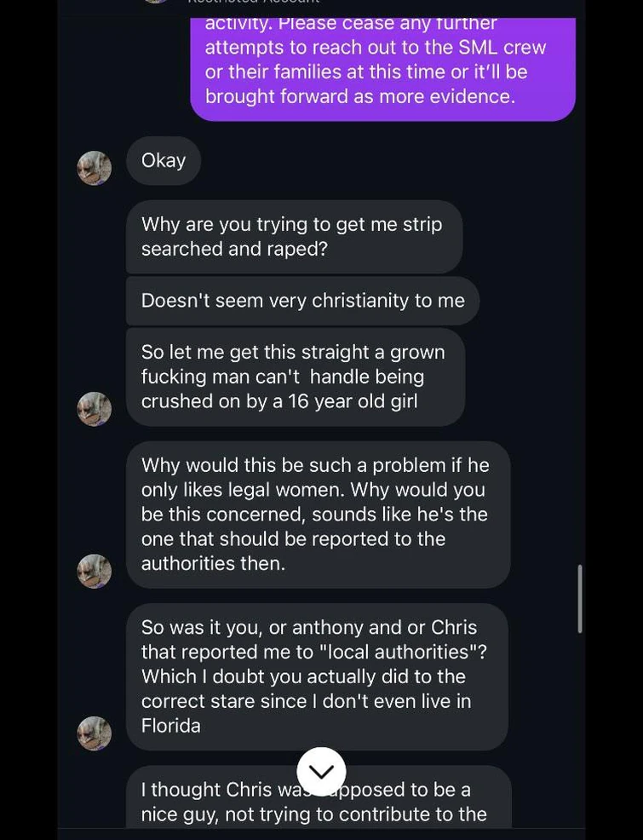Tap "brought forward as more evidence." line
The width and height of the screenshot is (643, 840).
coord(359,96)
